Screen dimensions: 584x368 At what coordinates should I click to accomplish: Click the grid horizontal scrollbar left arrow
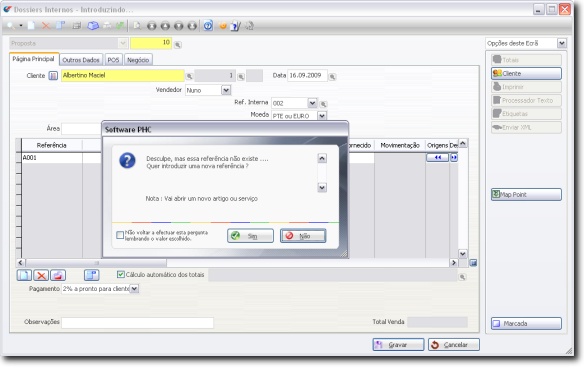[20, 263]
